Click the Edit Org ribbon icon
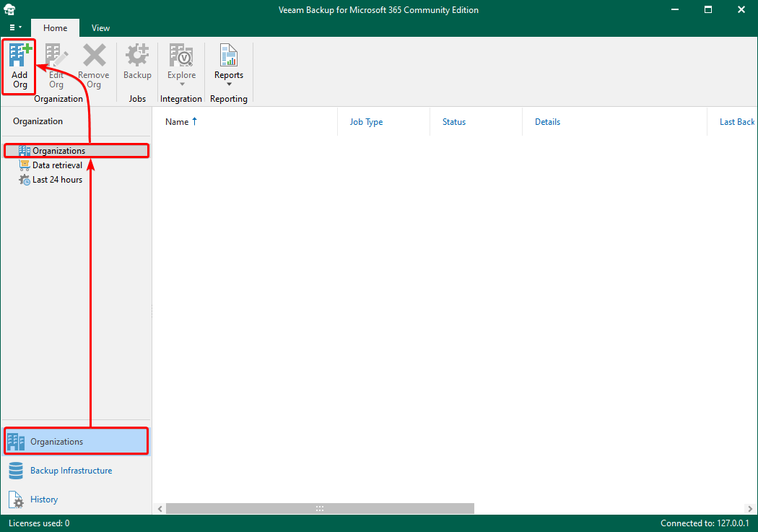This screenshot has height=532, width=758. coord(56,55)
